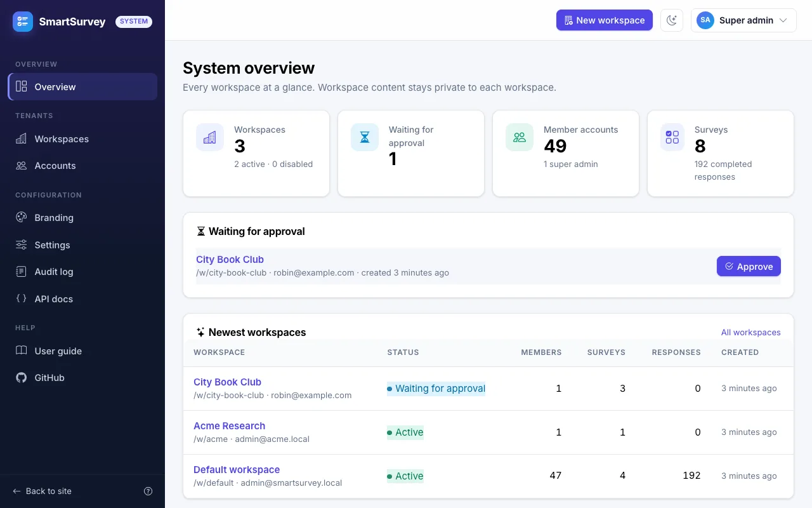The height and width of the screenshot is (508, 812).
Task: Go to Workspaces in the sidebar
Action: tap(82, 138)
